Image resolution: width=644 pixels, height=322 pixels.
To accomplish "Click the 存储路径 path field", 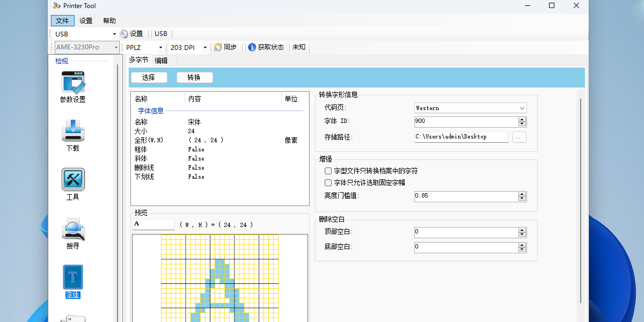I will [x=462, y=137].
